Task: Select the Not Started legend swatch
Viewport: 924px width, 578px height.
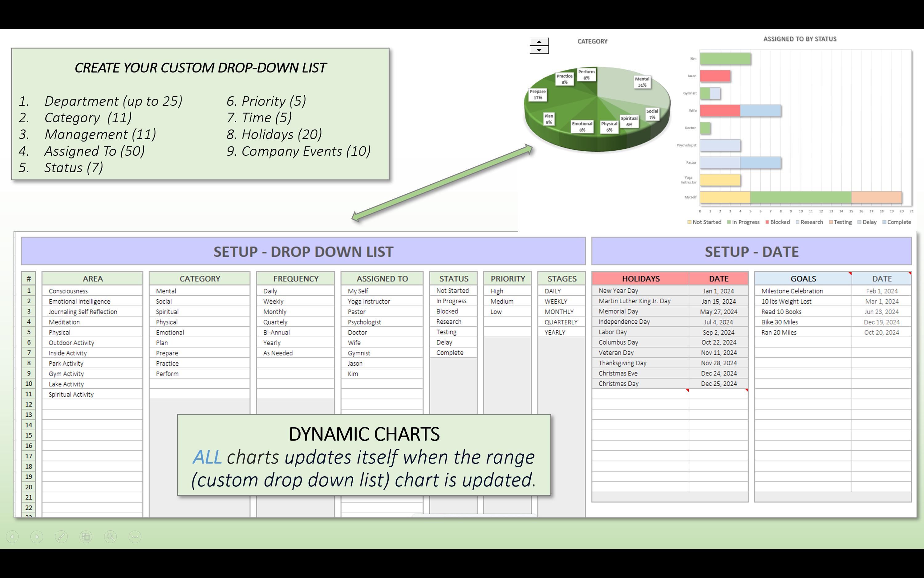Action: (689, 222)
